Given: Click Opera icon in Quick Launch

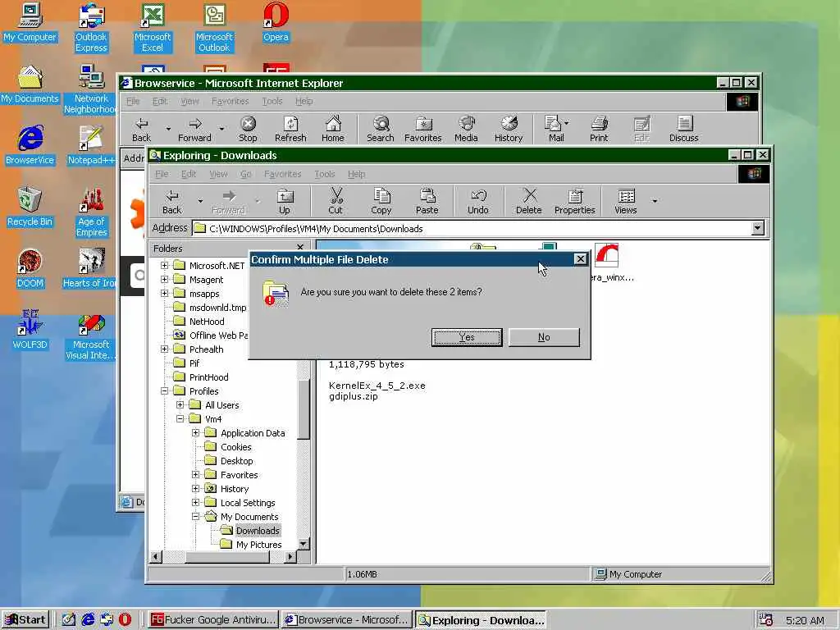Looking at the screenshot, I should point(125,620).
